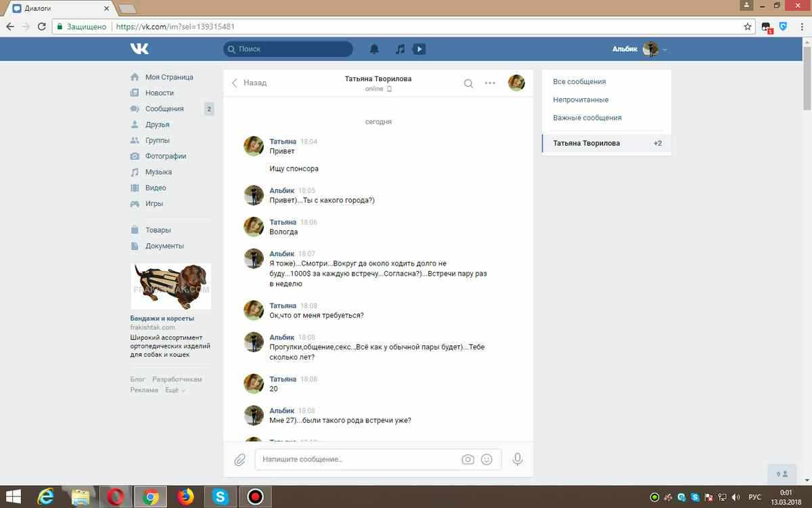This screenshot has width=812, height=508.
Task: Select the 'Непрочитанные' messages filter
Action: (581, 100)
